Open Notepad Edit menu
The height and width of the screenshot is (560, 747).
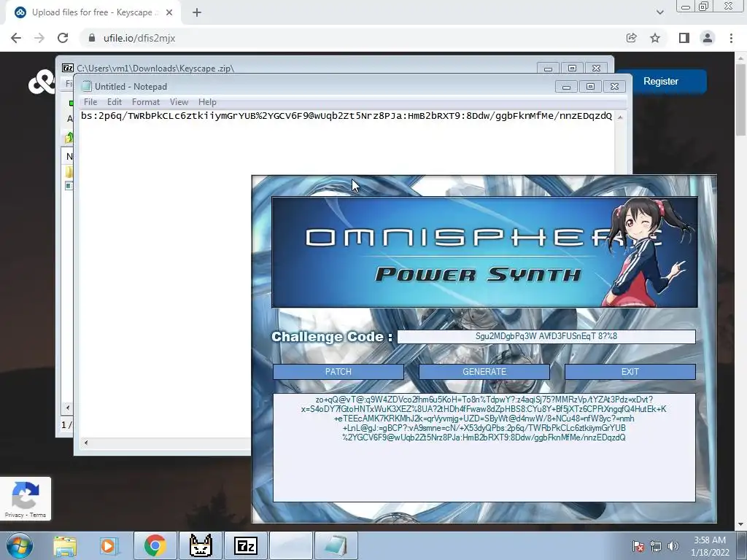click(x=115, y=102)
